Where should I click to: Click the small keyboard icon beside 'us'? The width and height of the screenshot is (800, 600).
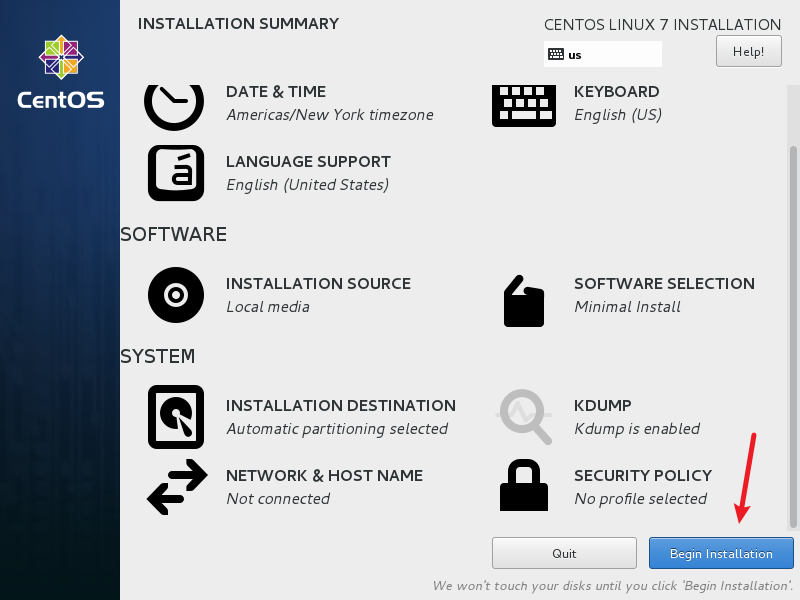point(556,54)
